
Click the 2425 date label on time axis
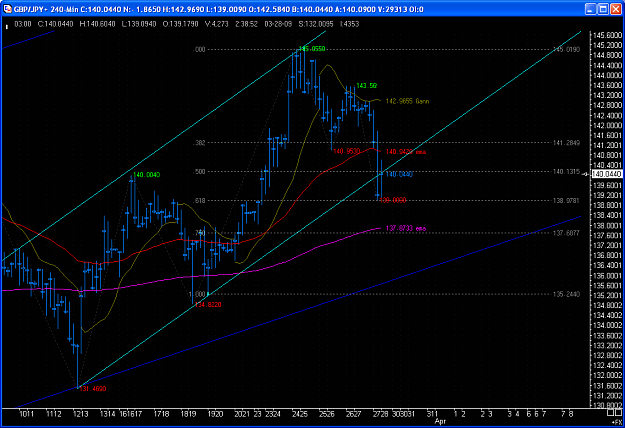299,414
